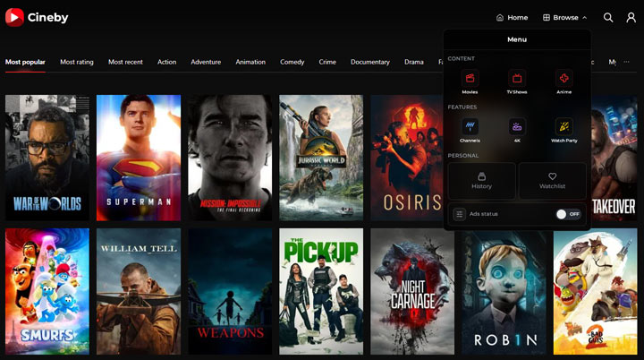Select the Action genre tab
This screenshot has height=360, width=644.
(166, 62)
